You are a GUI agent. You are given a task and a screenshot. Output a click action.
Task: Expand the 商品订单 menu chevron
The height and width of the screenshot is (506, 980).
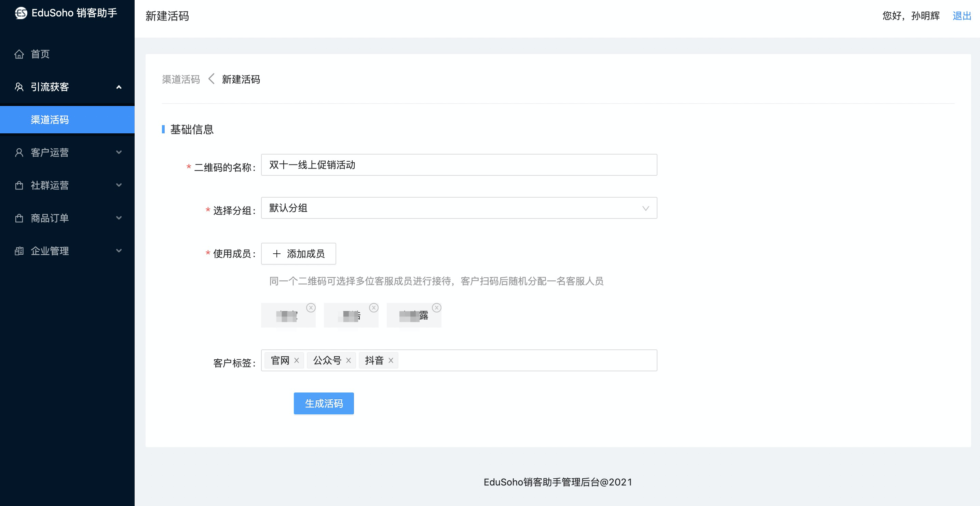[119, 218]
